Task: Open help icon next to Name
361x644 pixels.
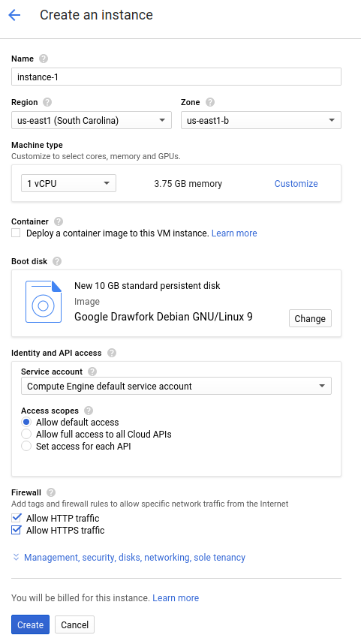Action: (x=44, y=59)
